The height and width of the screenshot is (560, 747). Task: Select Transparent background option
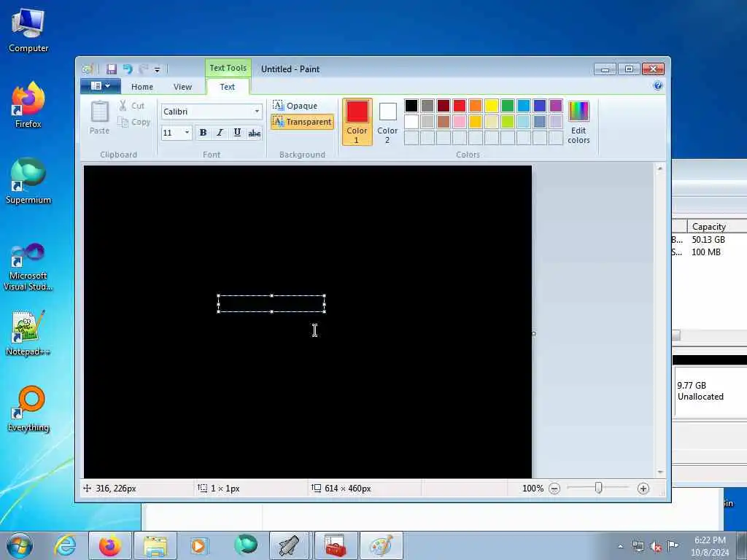pos(302,122)
